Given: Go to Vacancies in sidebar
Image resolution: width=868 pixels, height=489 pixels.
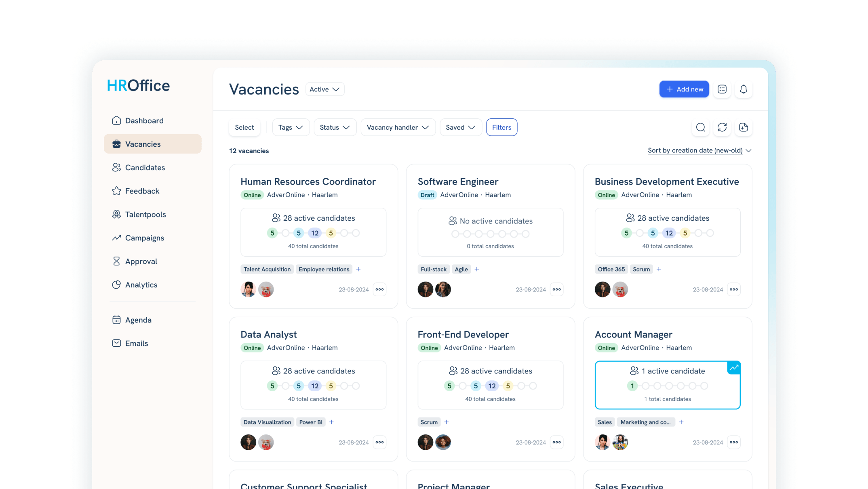Looking at the screenshot, I should [153, 144].
